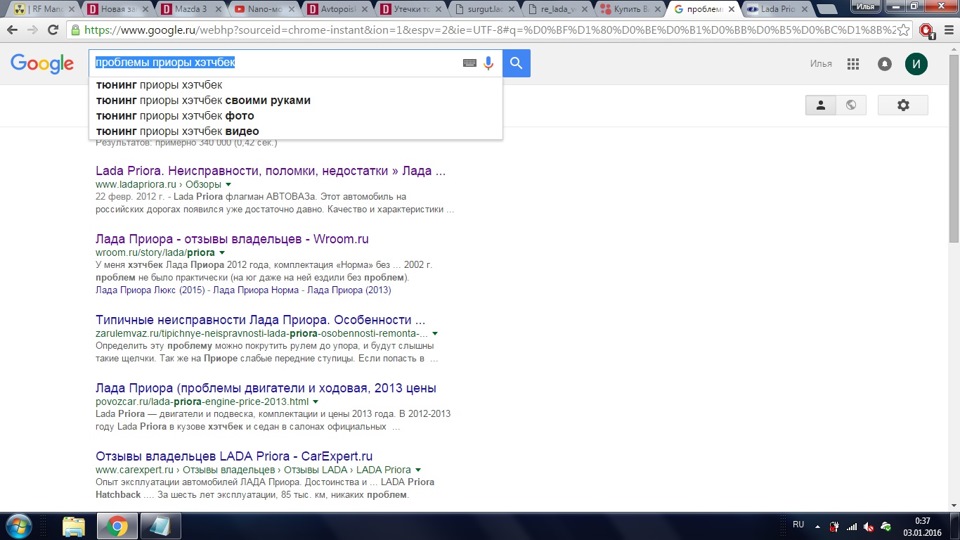This screenshot has width=960, height=540.
Task: Open search settings gear
Action: (x=903, y=105)
